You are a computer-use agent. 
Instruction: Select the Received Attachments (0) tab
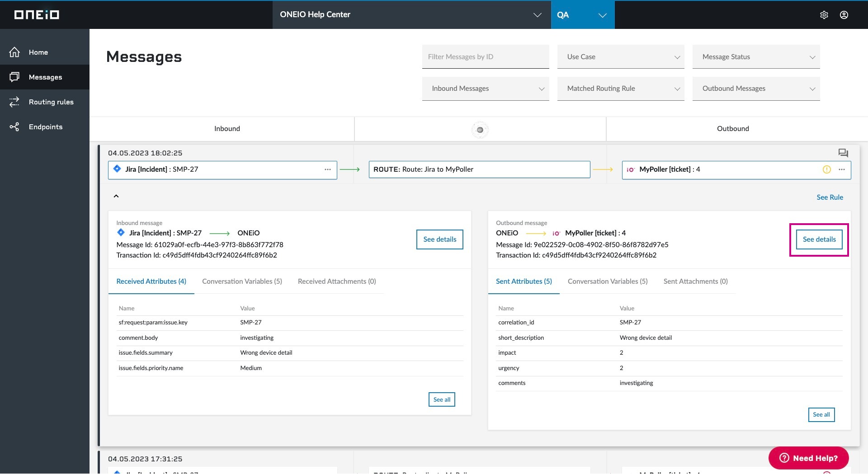(337, 281)
